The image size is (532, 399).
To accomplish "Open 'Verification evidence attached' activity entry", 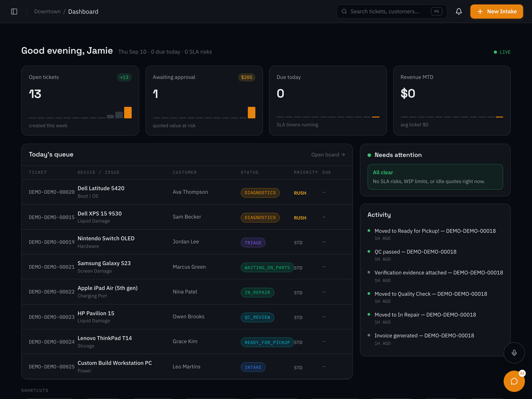I will tap(435, 276).
